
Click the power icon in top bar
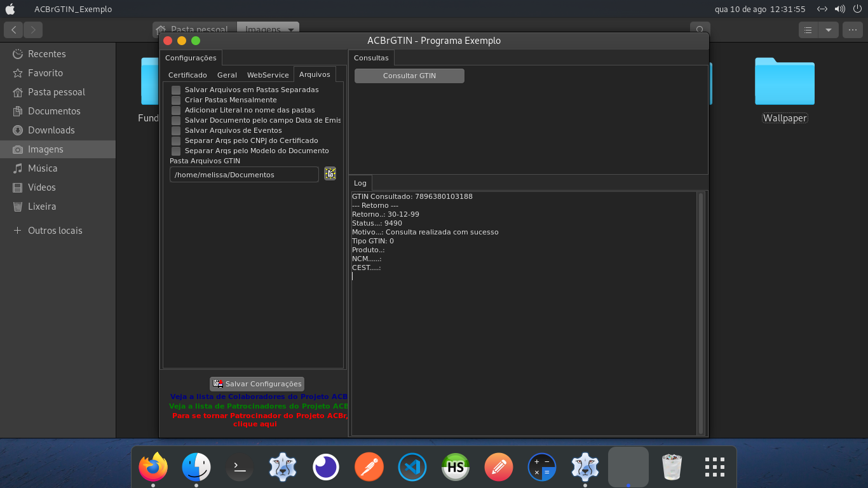[x=857, y=9]
